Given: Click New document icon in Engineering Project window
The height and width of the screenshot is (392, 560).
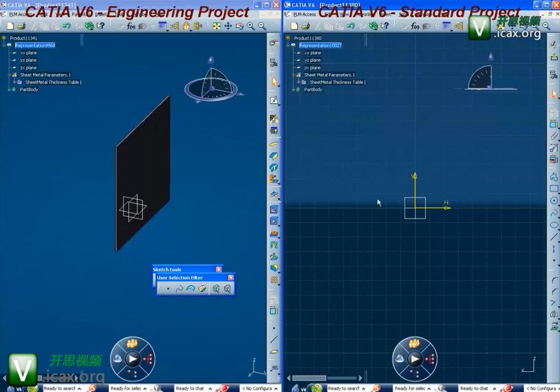Looking at the screenshot, I should pyautogui.click(x=10, y=26).
